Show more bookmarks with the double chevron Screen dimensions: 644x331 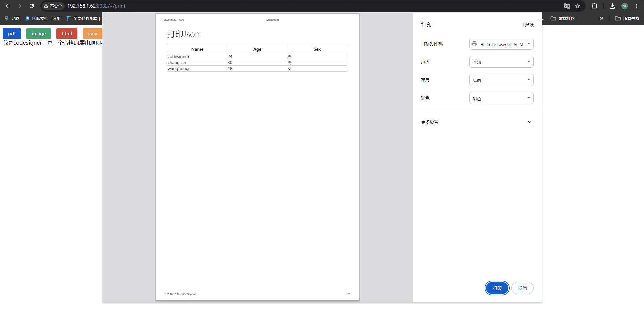coord(602,18)
